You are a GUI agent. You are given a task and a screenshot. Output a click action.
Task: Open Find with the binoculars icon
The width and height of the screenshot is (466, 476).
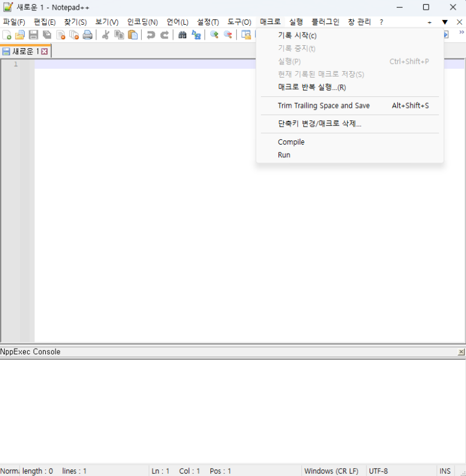pyautogui.click(x=182, y=35)
